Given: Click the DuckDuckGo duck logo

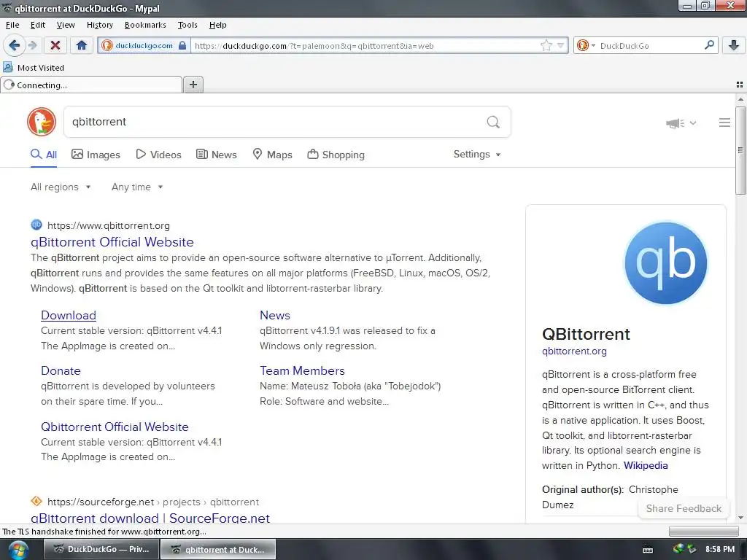Looking at the screenshot, I should [x=42, y=122].
